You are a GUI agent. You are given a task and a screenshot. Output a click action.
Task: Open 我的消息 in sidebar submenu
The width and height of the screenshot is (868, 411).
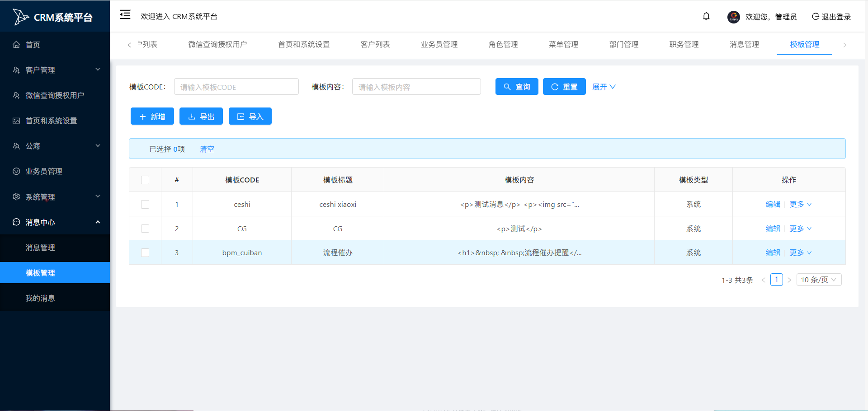point(55,298)
